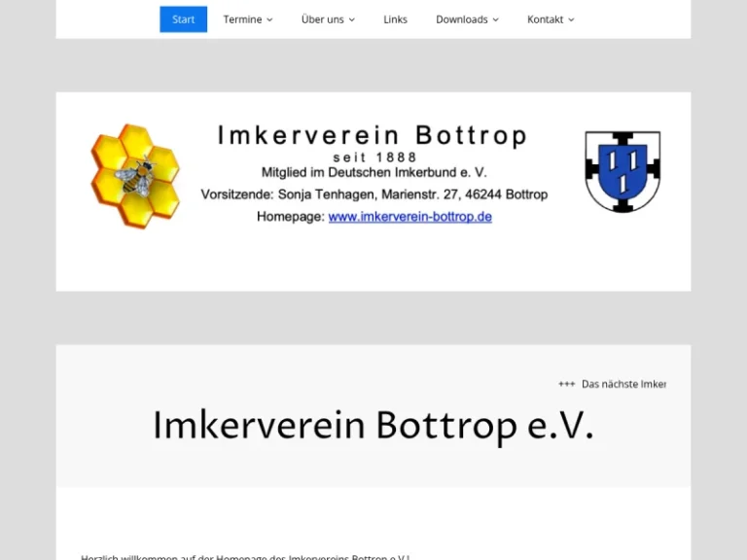Click the 'Vorsitzende: Sonja Tenhagen' address line
The image size is (747, 560).
[373, 194]
